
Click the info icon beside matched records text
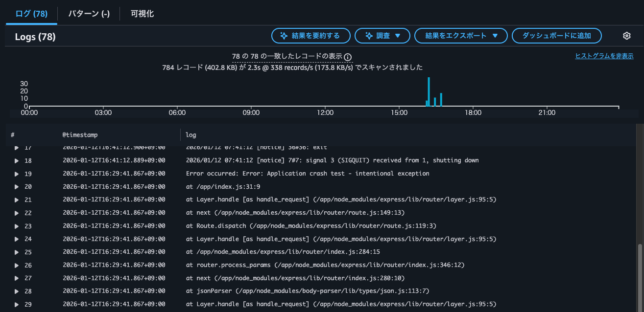pyautogui.click(x=348, y=57)
